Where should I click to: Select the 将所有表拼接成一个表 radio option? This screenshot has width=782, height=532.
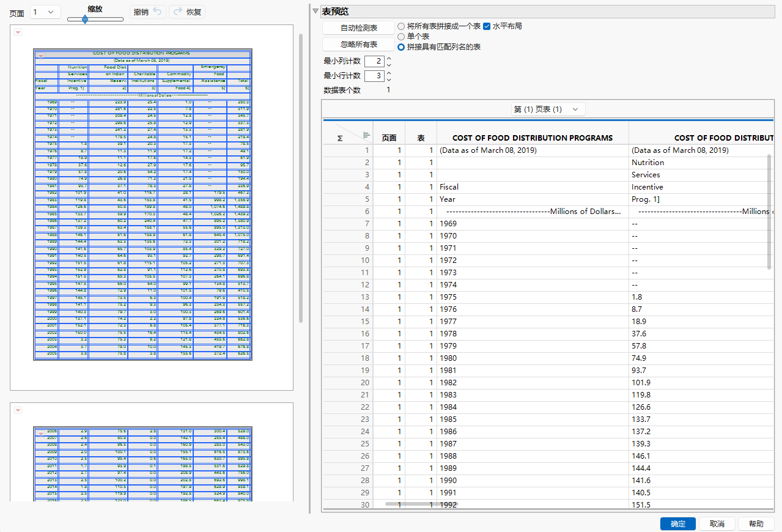401,26
